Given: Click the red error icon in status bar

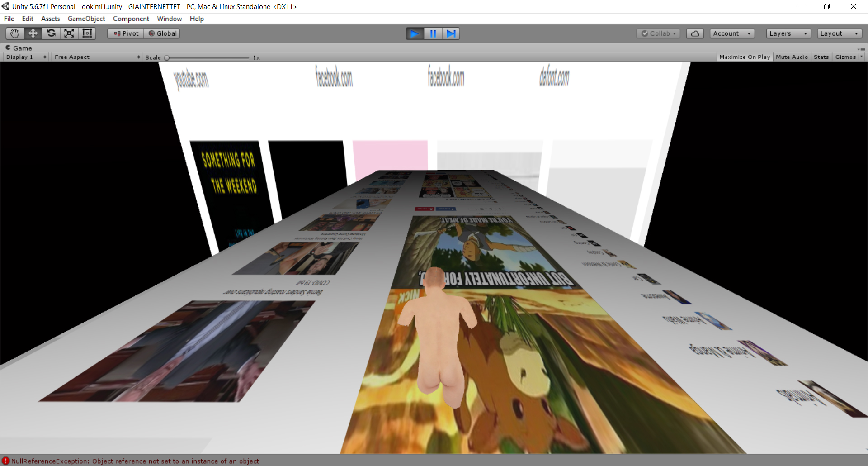Looking at the screenshot, I should 5,461.
